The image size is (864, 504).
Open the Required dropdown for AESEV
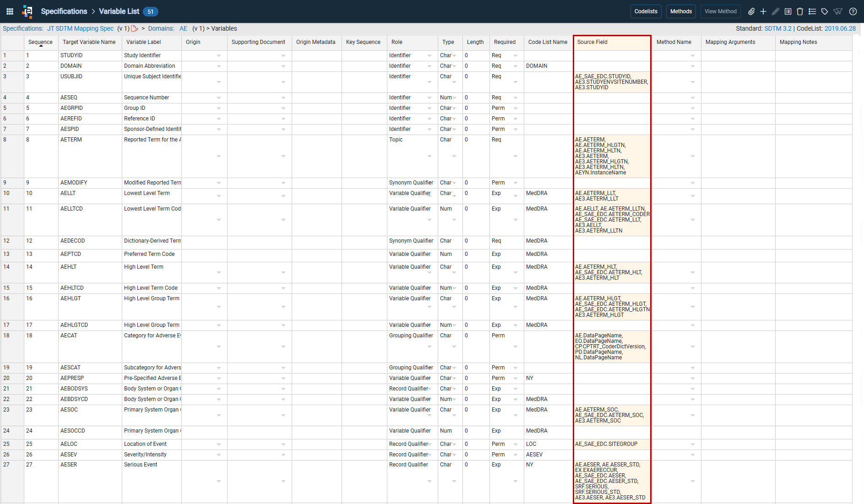coord(516,455)
